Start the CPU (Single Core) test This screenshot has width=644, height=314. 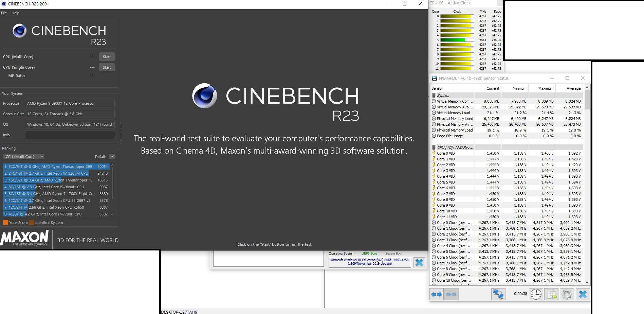point(107,67)
